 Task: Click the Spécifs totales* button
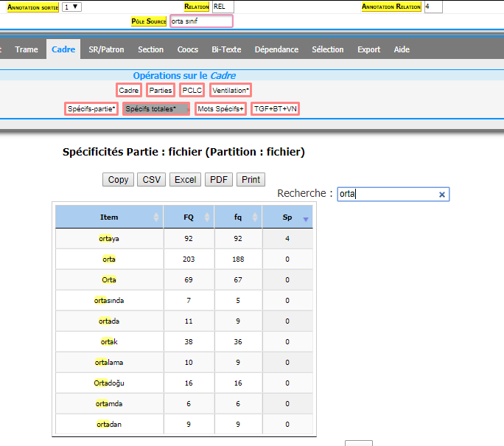pos(150,109)
